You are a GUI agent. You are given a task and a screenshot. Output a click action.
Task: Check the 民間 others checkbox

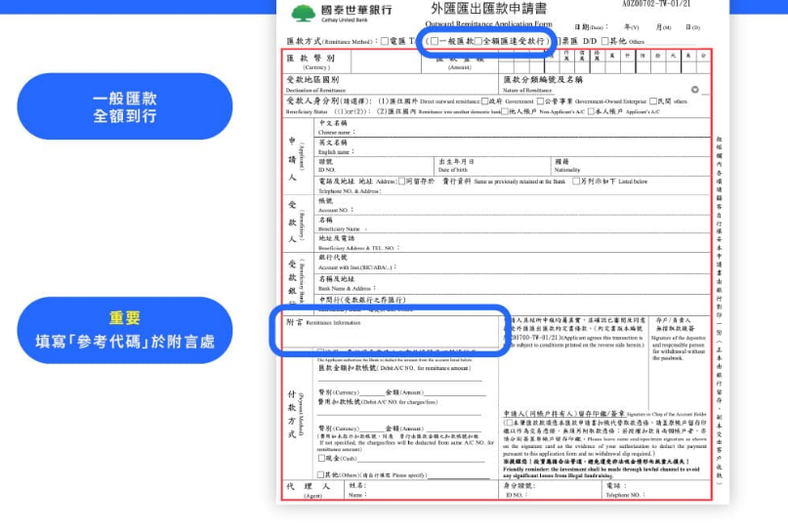click(653, 101)
